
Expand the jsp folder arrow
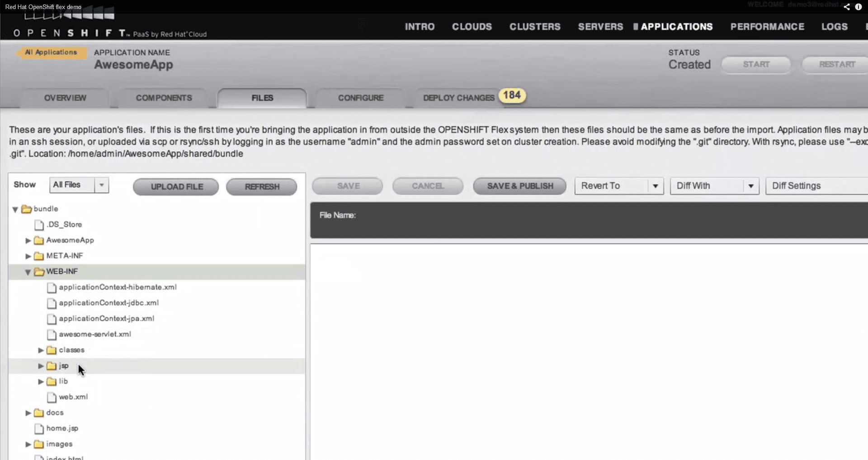(41, 366)
